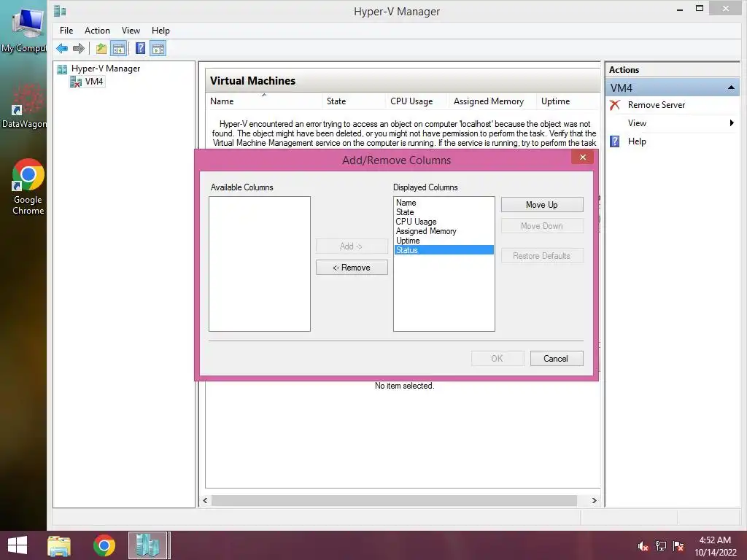The image size is (747, 560).
Task: Cancel the Add/Remove Columns dialog
Action: click(556, 359)
